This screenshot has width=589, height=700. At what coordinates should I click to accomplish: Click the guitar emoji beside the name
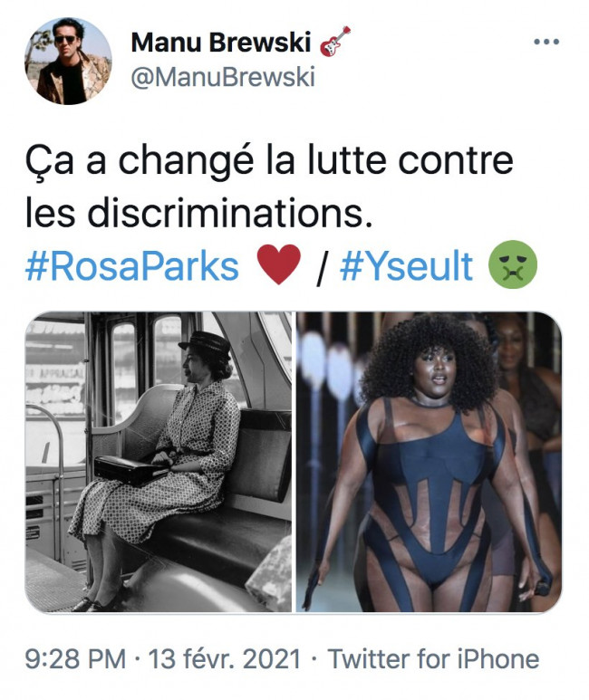point(335,42)
